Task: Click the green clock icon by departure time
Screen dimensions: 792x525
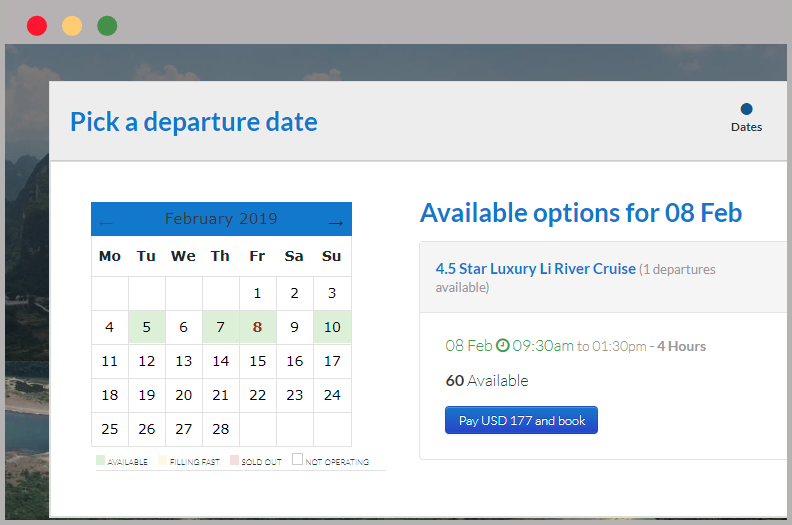Action: pyautogui.click(x=503, y=346)
